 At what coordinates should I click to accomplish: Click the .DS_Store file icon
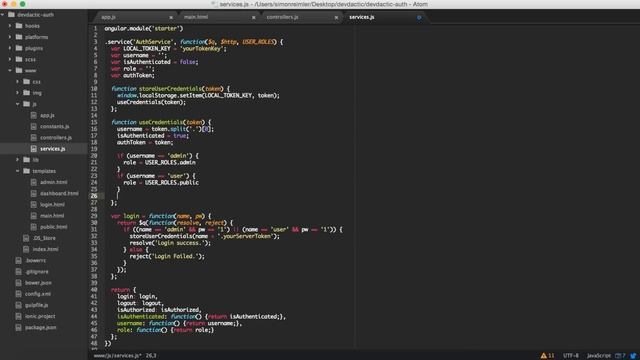pos(26,238)
